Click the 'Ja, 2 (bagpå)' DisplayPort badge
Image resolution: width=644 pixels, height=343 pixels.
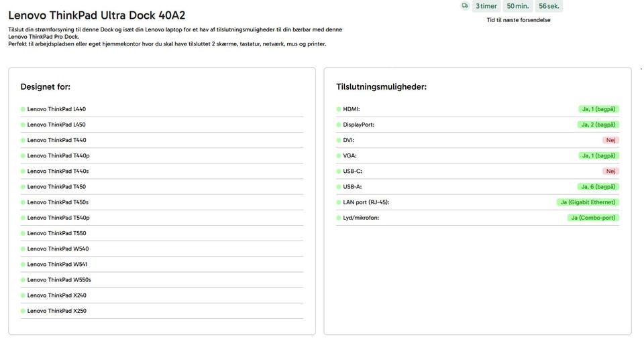[598, 125]
